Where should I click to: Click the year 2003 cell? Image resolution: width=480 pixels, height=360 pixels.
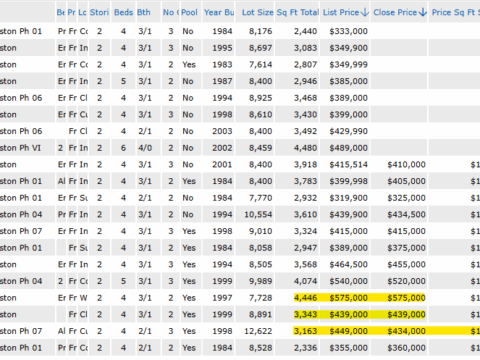tap(222, 131)
